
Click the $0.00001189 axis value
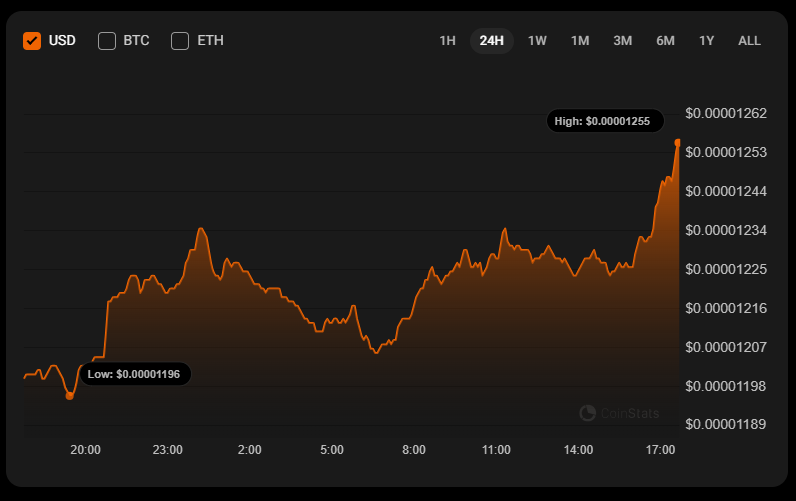click(x=726, y=424)
